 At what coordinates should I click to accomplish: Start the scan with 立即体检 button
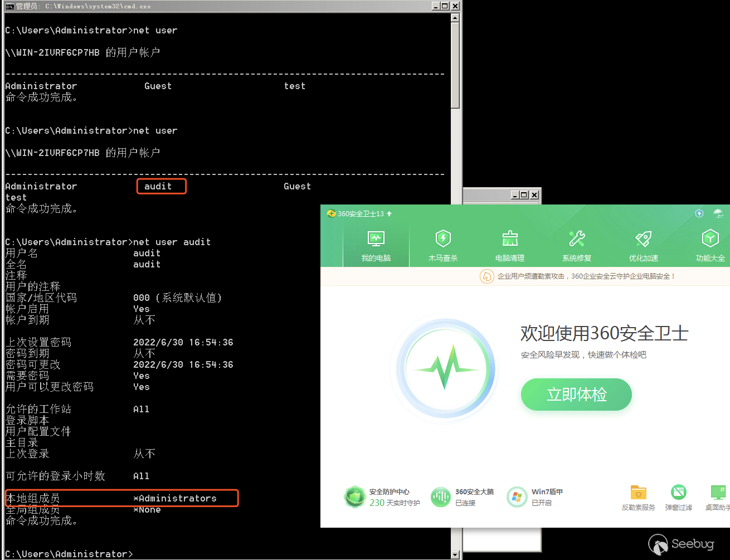coord(576,395)
